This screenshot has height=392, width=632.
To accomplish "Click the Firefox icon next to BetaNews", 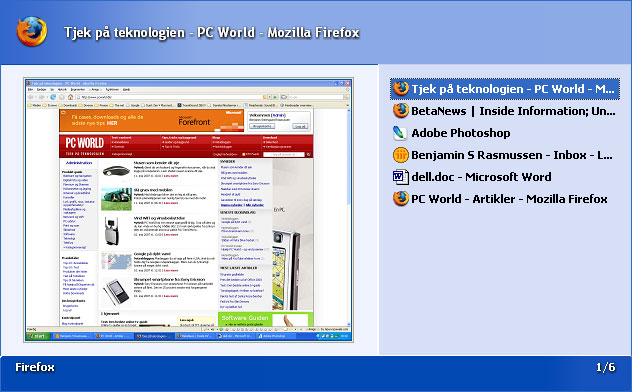I will 401,110.
